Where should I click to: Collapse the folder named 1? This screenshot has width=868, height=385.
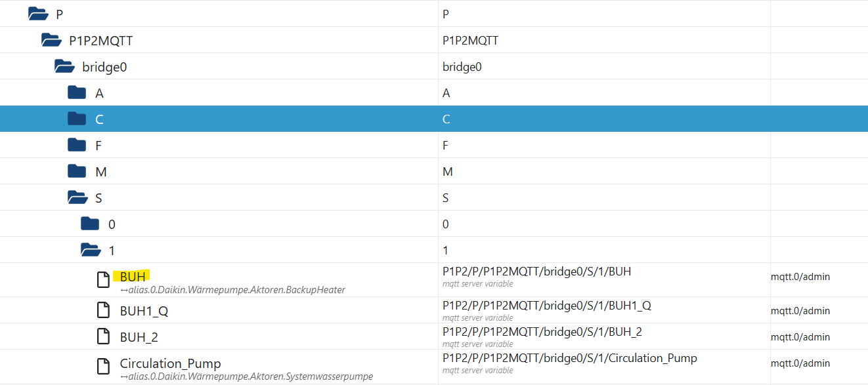(x=91, y=251)
